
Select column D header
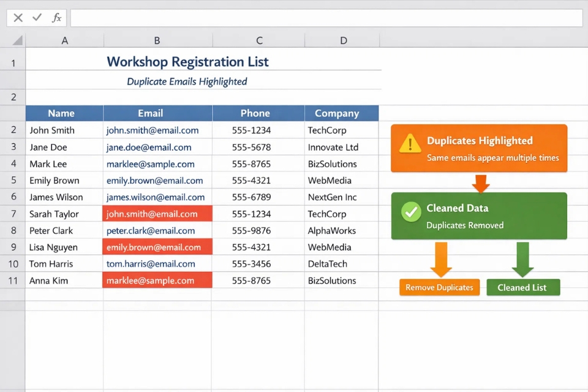point(343,40)
